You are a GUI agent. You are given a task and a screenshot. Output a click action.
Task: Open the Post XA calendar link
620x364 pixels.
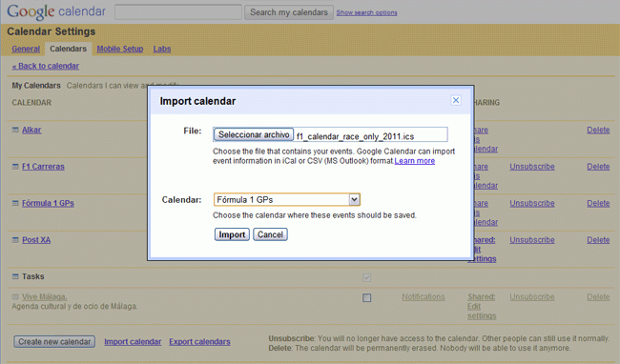[x=36, y=240]
